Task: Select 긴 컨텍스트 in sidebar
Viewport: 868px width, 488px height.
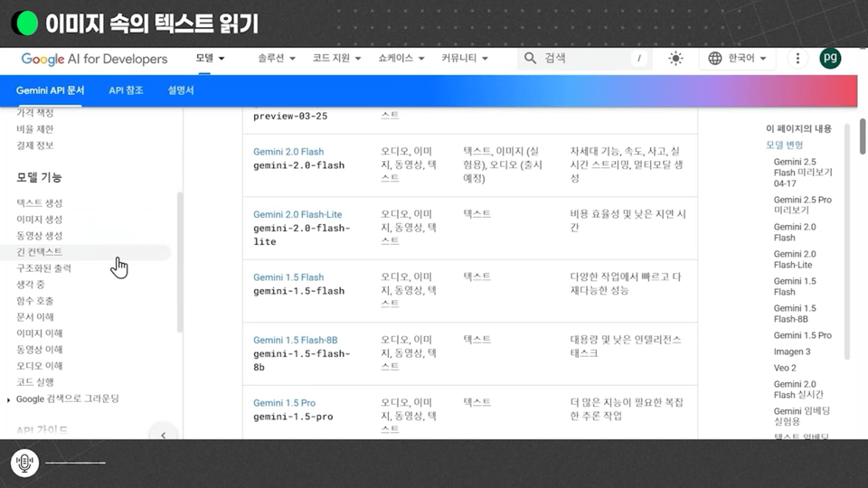Action: (39, 252)
